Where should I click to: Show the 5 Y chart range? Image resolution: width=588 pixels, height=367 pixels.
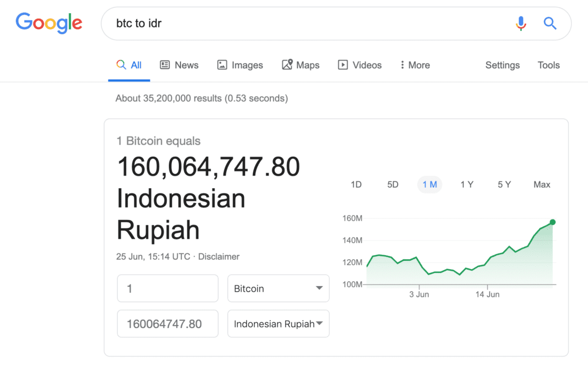coord(504,185)
